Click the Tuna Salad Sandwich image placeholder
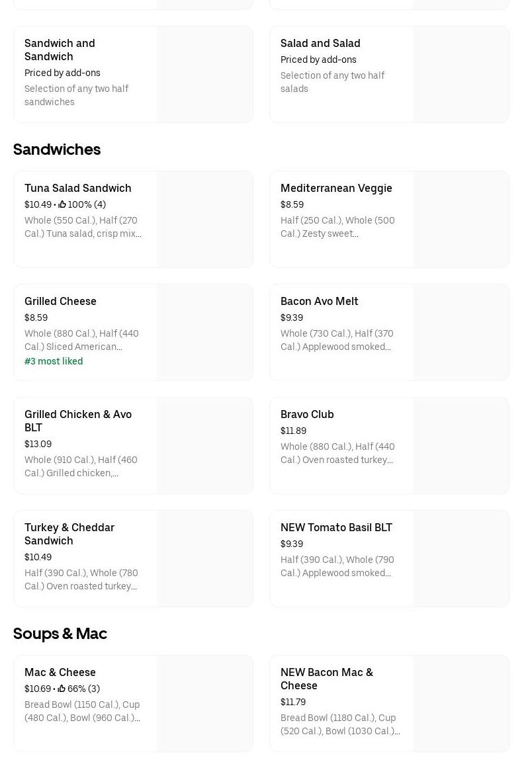The height and width of the screenshot is (766, 532). point(205,220)
